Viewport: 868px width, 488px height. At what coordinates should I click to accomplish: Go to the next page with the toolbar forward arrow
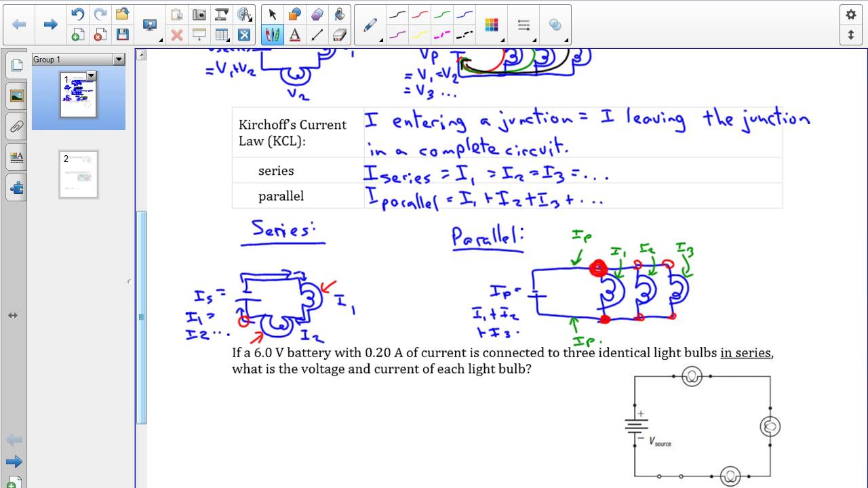(x=50, y=24)
